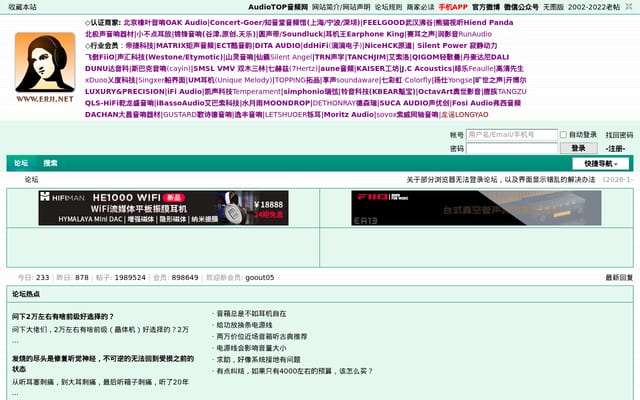Open thread 两万价位近场音箱听古典推荐

click(262, 336)
